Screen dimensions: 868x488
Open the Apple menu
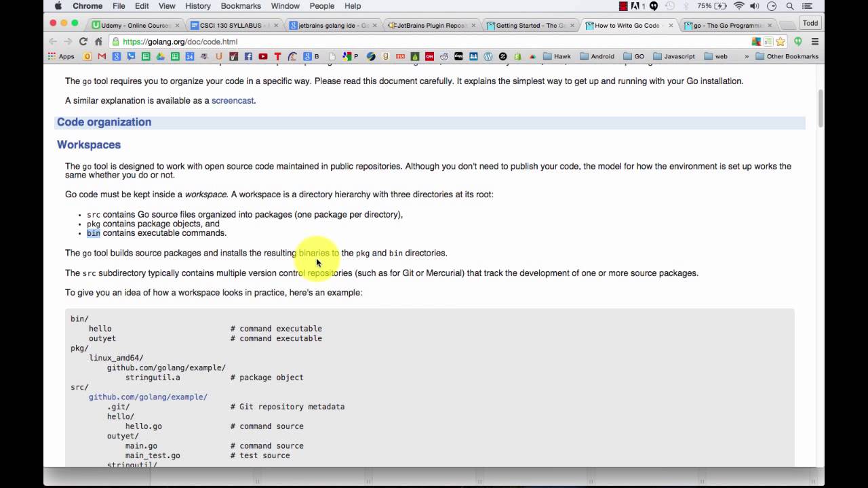[x=58, y=6]
